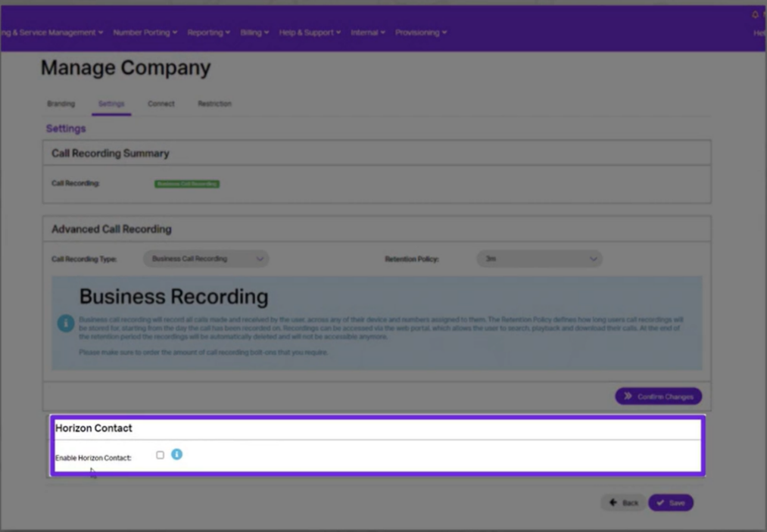Expand the Help & Support menu

pos(310,33)
